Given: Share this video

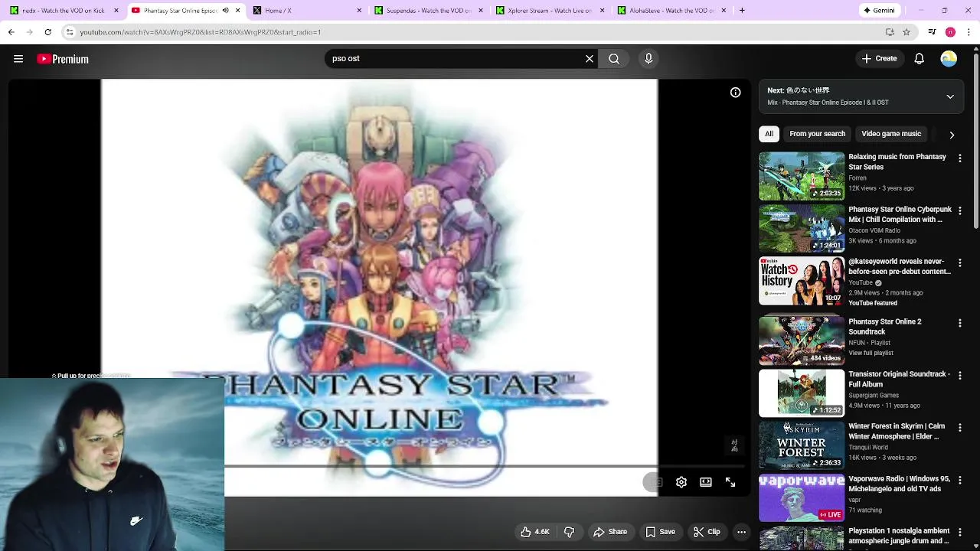Looking at the screenshot, I should click(610, 532).
